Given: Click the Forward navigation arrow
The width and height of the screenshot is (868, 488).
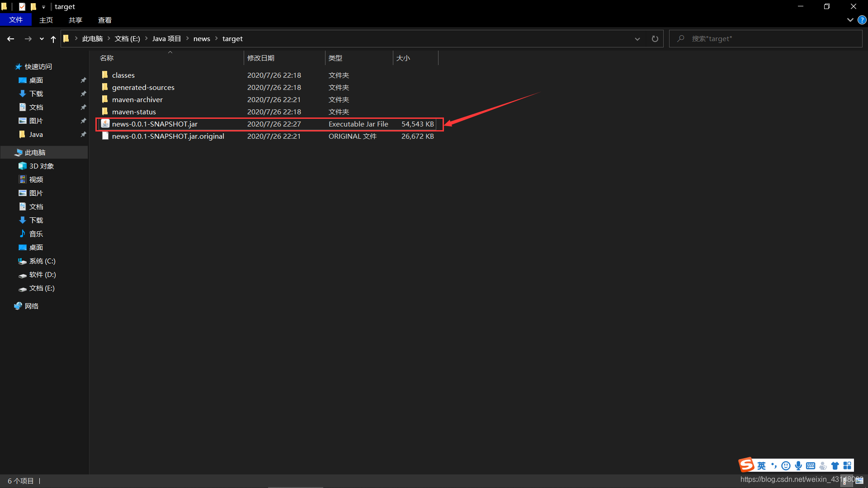Looking at the screenshot, I should [28, 39].
